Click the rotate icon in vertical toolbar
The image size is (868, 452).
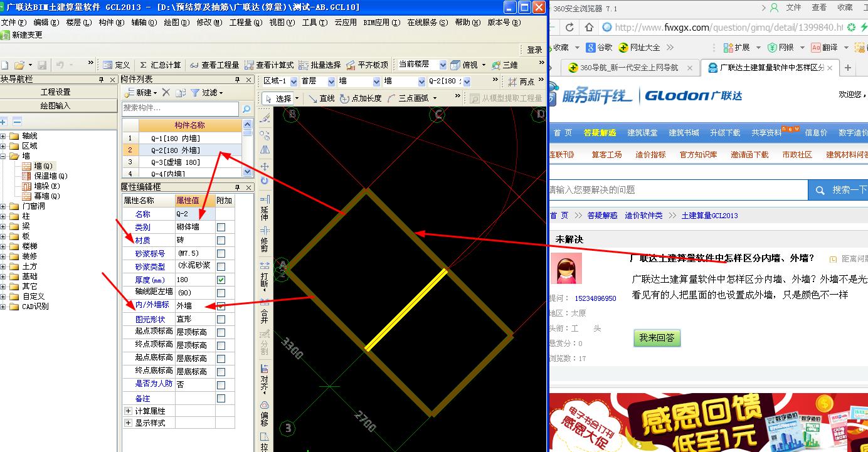[x=265, y=181]
